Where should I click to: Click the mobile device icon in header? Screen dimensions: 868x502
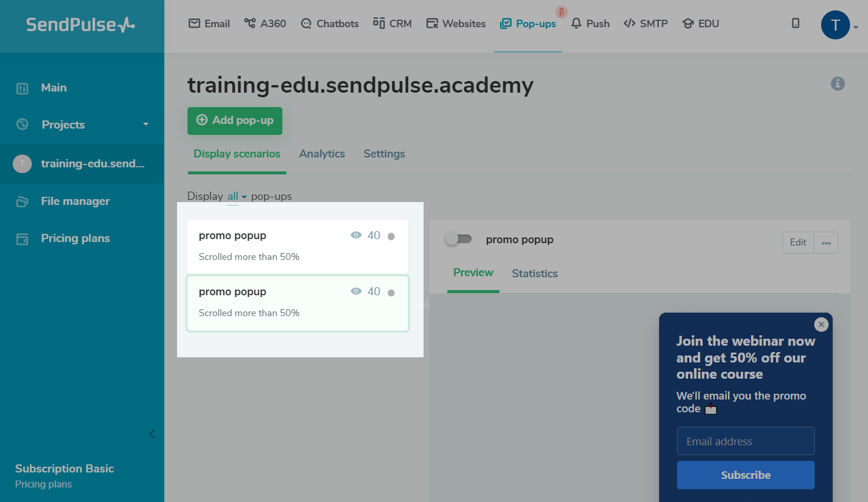point(796,23)
